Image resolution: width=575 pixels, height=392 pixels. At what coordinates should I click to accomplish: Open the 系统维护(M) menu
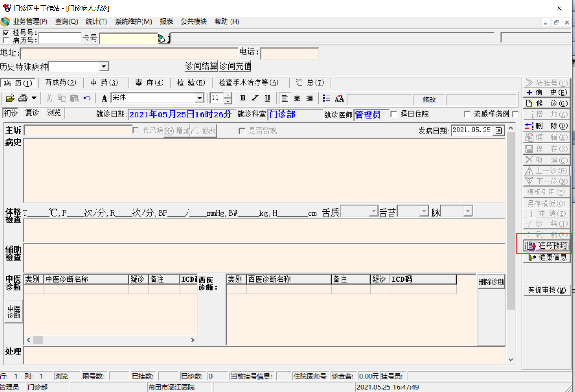click(x=134, y=21)
